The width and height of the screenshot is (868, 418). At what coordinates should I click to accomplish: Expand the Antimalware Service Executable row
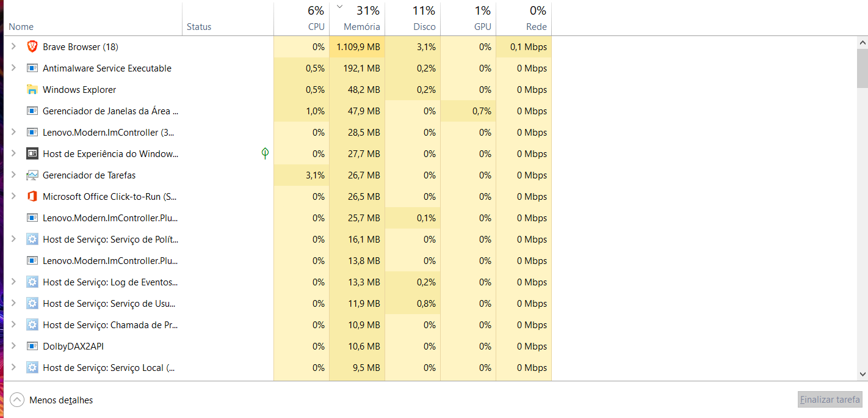coord(13,68)
